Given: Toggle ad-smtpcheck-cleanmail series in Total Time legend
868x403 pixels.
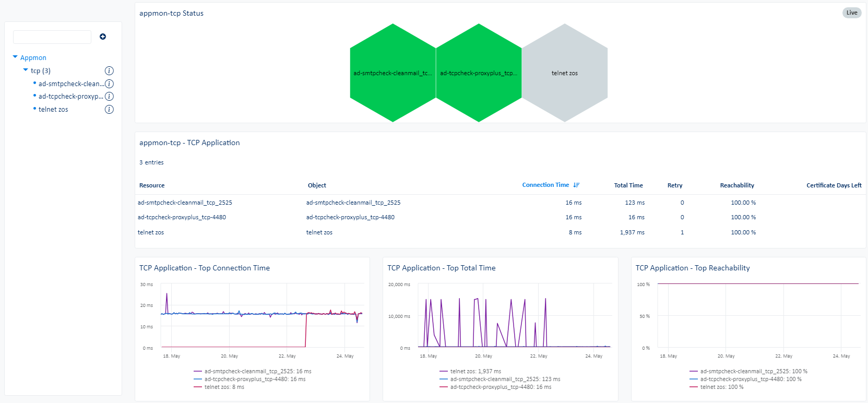Looking at the screenshot, I should point(505,380).
